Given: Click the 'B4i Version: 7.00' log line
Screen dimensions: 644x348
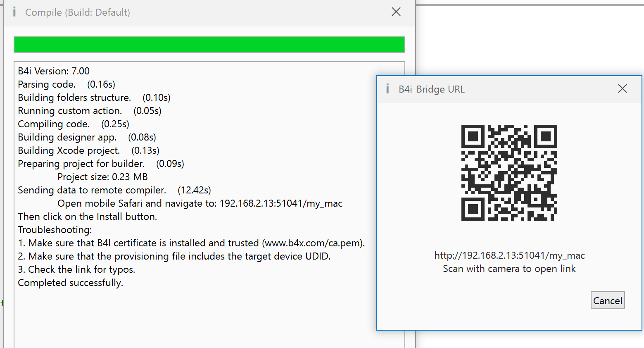Looking at the screenshot, I should coord(54,71).
